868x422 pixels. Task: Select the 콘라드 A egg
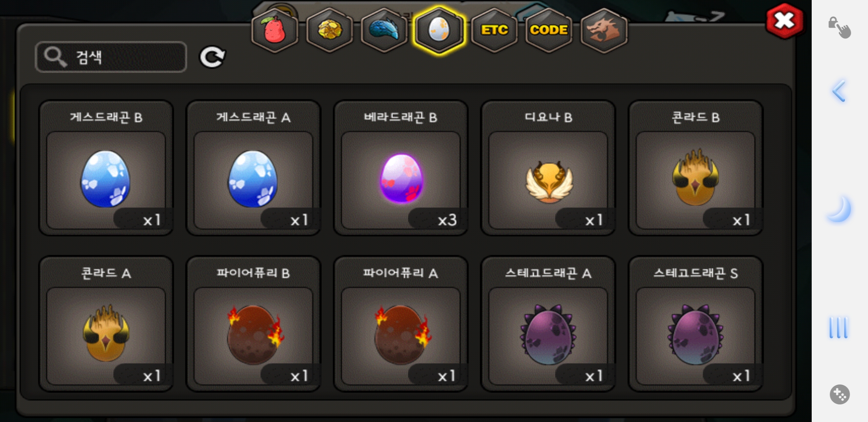tap(106, 324)
